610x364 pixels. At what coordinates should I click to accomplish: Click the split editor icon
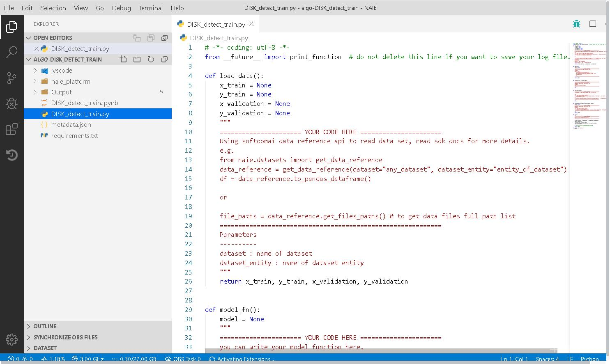point(592,24)
